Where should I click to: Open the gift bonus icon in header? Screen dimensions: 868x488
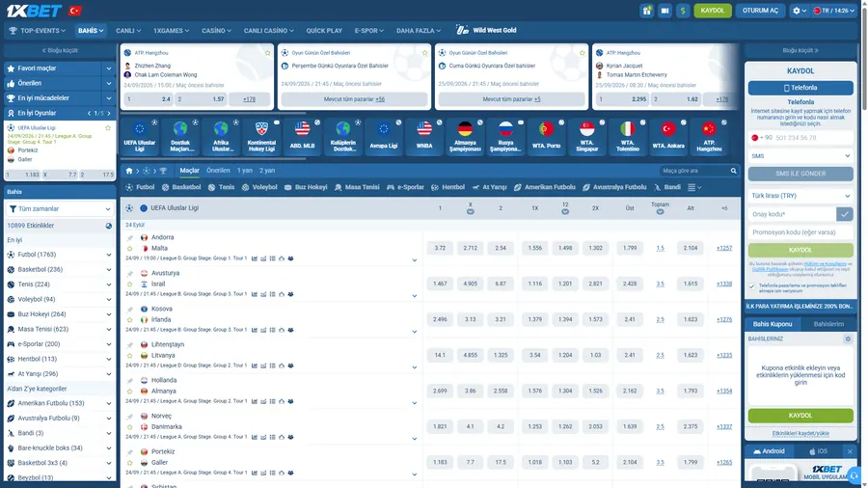pos(646,11)
